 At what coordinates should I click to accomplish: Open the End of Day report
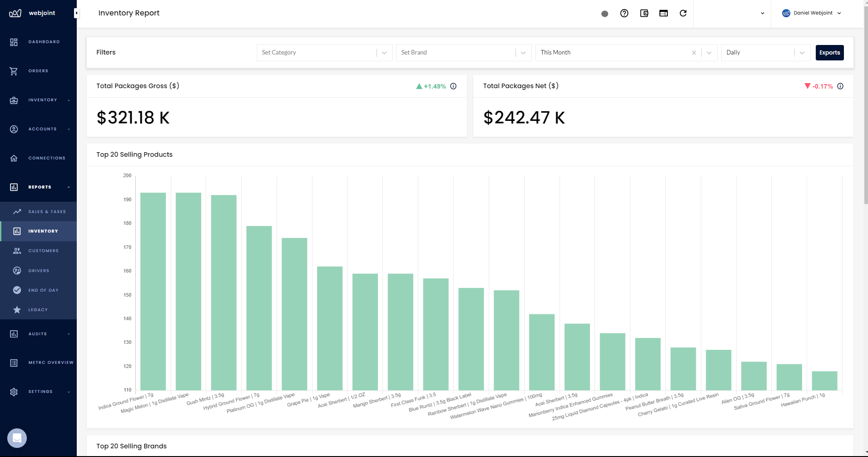[43, 290]
